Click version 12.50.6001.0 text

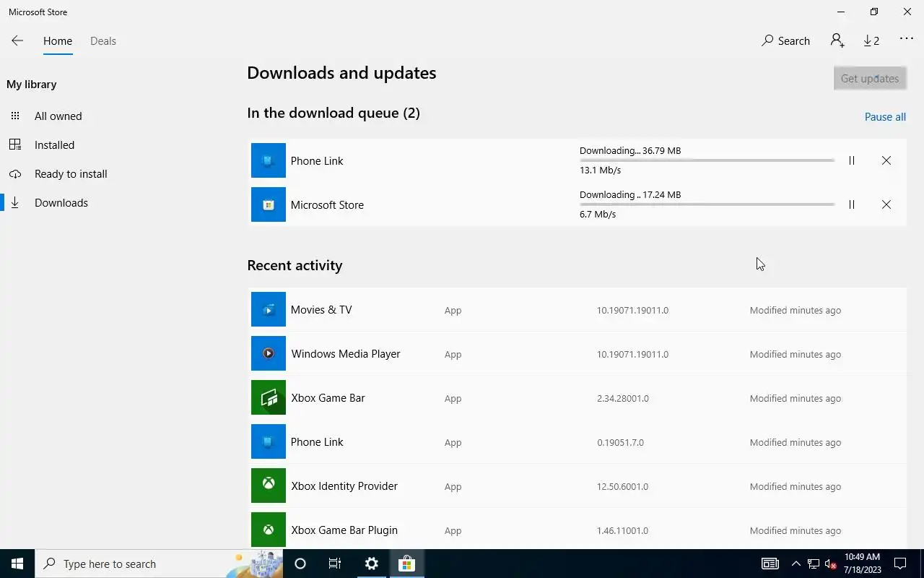click(622, 486)
